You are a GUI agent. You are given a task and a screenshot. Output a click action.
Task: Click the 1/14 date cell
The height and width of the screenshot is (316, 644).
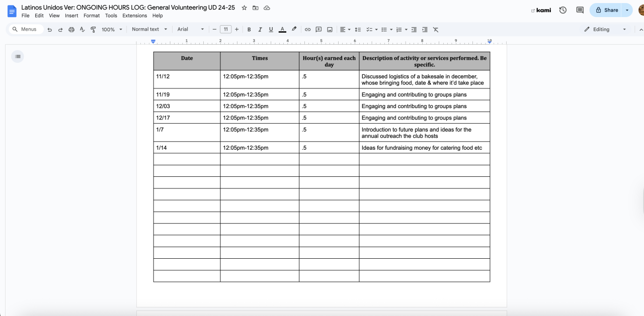tap(187, 148)
